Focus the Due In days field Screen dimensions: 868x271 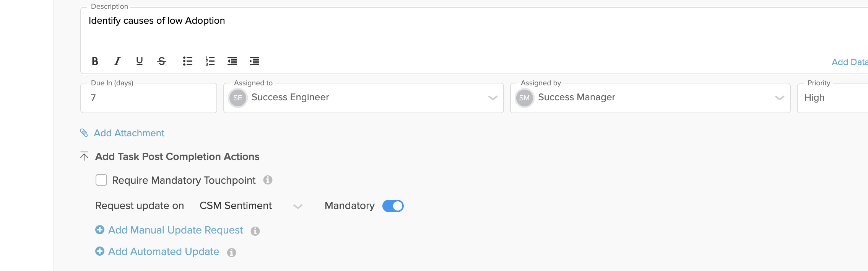pyautogui.click(x=149, y=98)
